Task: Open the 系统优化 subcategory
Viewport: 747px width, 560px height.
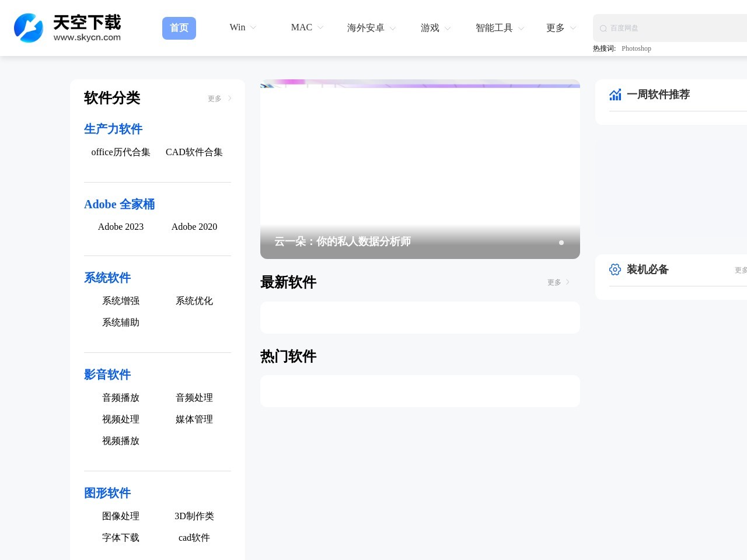Action: 194,301
